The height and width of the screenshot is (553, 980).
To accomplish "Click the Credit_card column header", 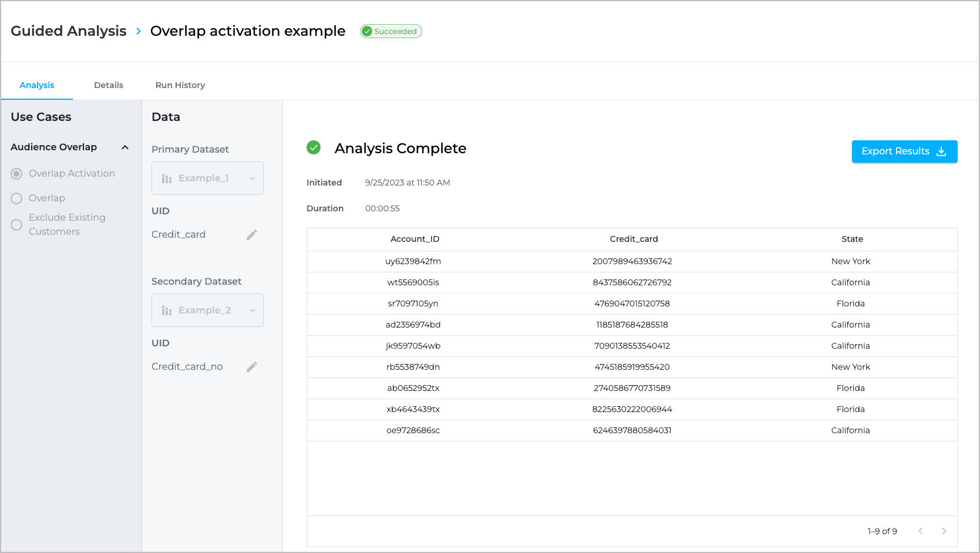I will [x=634, y=239].
